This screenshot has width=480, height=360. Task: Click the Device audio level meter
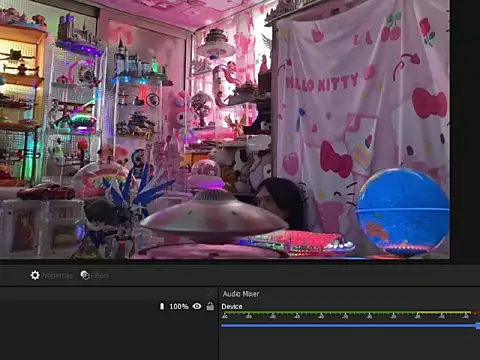350,315
